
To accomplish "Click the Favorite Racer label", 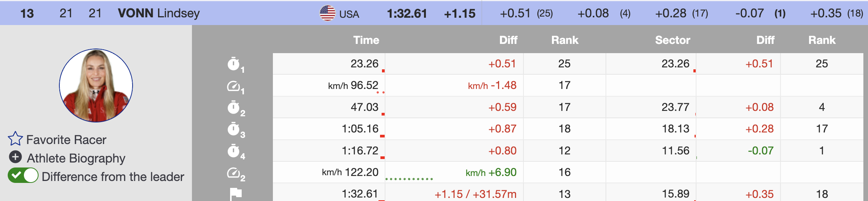I will pyautogui.click(x=66, y=140).
